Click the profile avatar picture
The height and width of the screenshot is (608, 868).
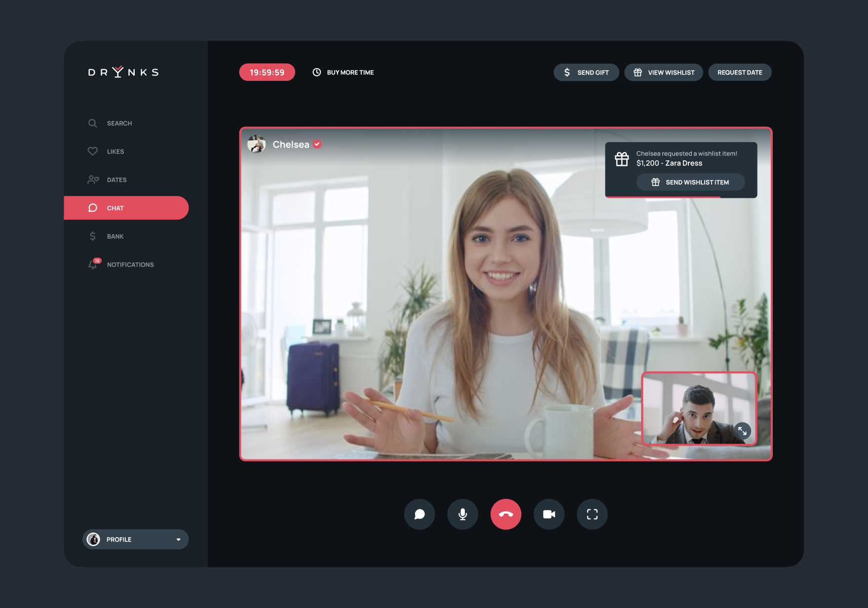point(93,539)
